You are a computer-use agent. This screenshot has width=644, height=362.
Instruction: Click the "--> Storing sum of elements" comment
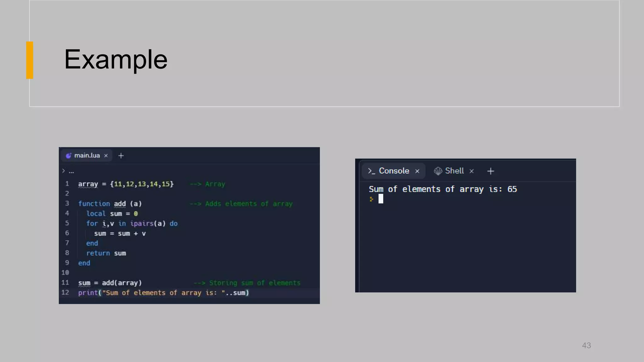[247, 283]
